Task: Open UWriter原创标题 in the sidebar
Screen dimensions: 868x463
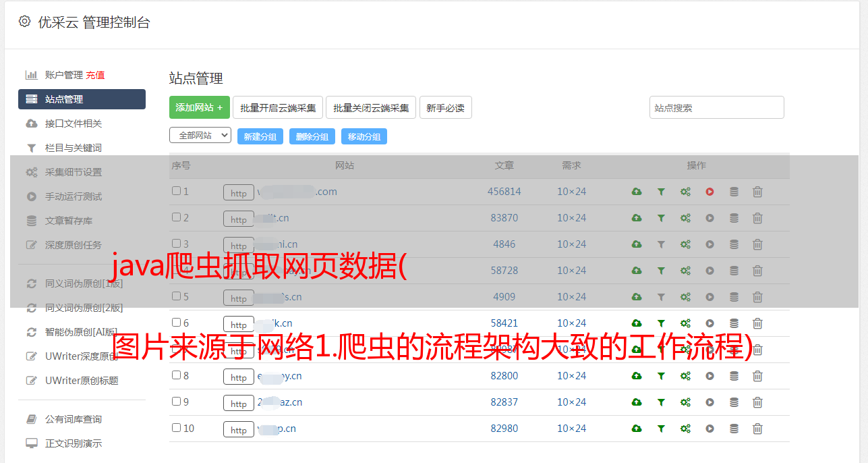Action: pyautogui.click(x=82, y=381)
